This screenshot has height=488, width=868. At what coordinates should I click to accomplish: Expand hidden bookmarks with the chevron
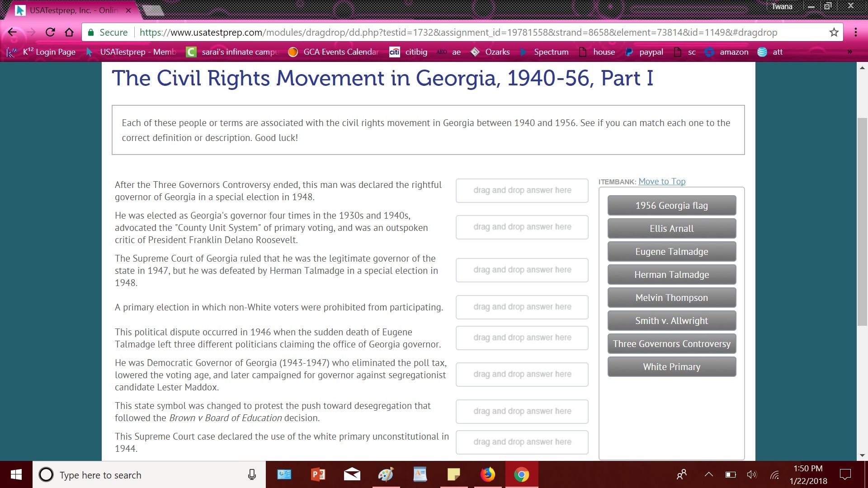849,52
